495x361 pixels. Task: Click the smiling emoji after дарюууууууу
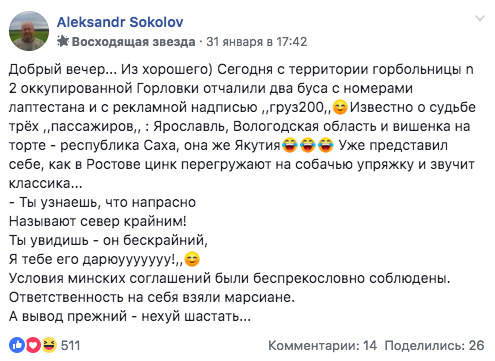(192, 259)
